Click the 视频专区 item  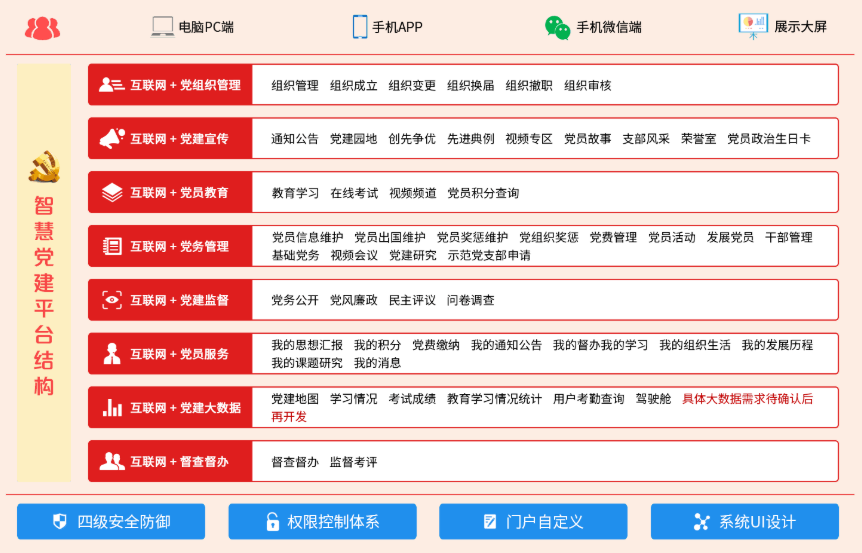point(529,139)
